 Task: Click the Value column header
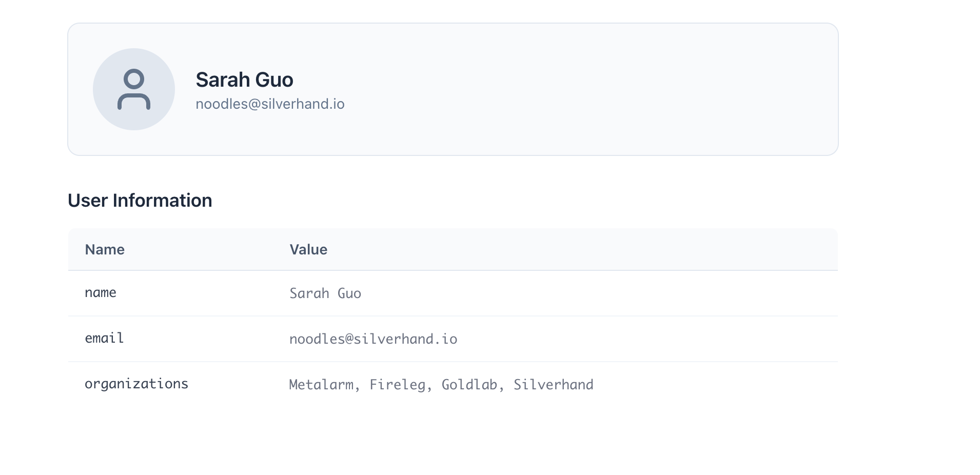308,250
